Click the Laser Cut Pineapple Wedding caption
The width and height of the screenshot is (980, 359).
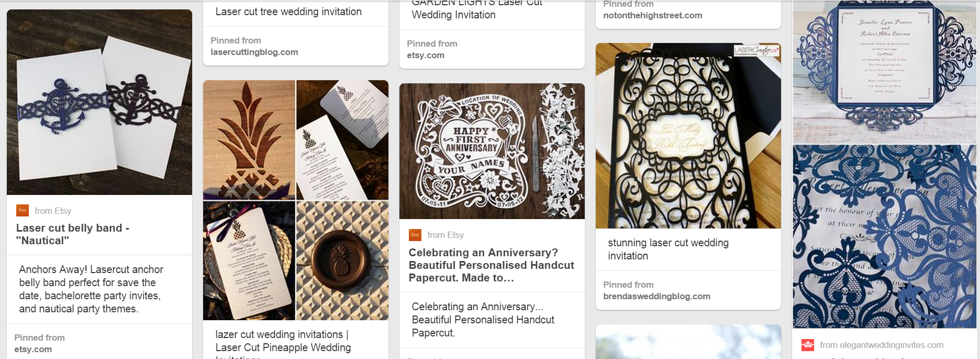[x=283, y=347]
